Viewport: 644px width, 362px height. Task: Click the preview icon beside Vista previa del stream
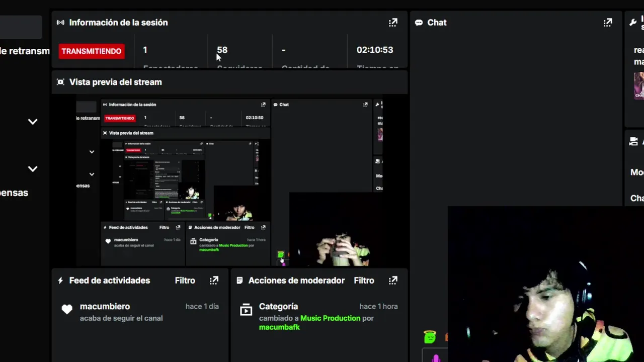(60, 82)
